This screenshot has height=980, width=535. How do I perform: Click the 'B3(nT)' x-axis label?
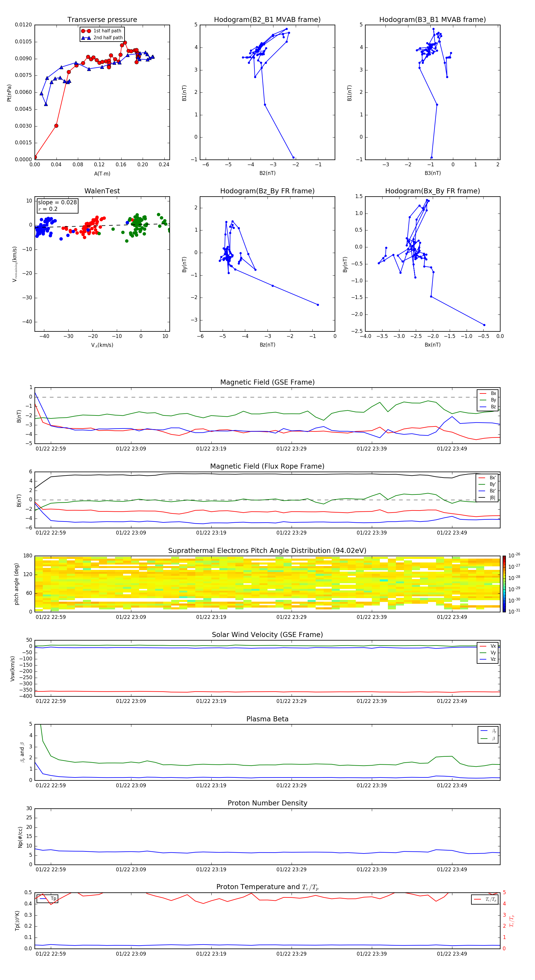click(432, 173)
